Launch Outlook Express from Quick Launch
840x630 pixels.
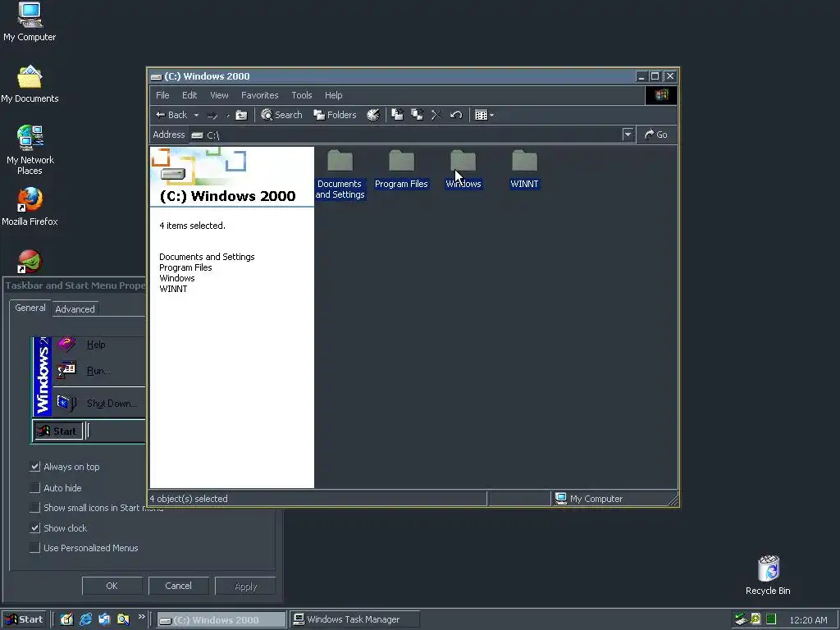104,619
